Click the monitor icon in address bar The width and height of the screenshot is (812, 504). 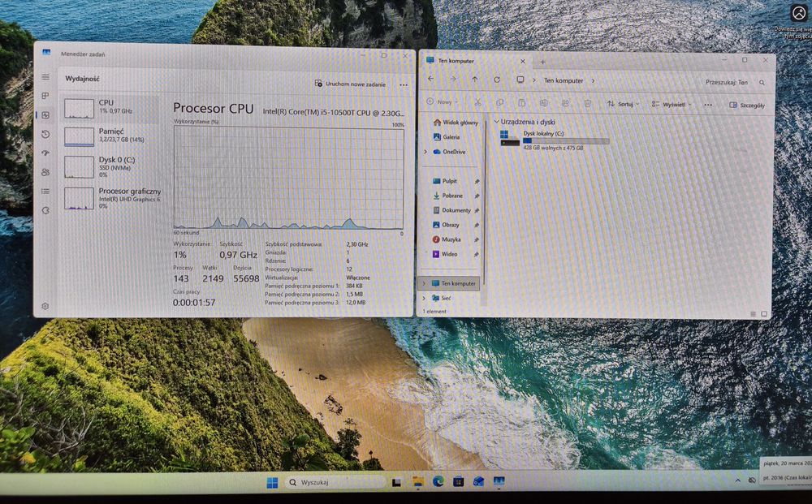click(x=520, y=80)
